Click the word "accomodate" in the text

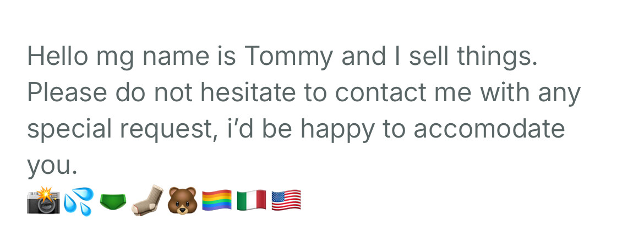pos(489,129)
